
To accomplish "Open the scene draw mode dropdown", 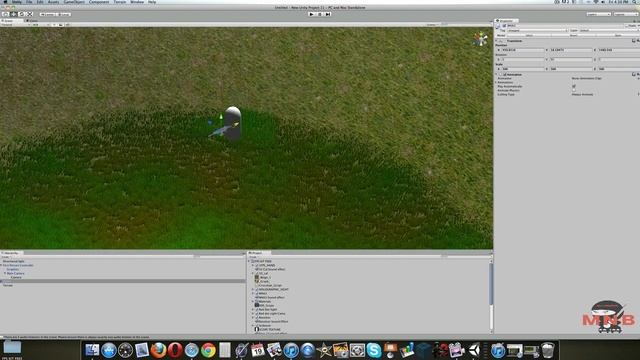I will tap(16, 25).
